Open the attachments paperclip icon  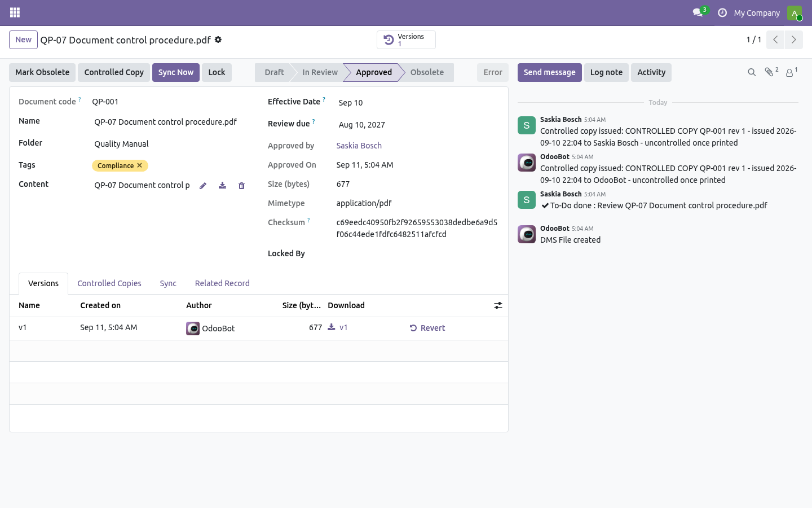[771, 72]
